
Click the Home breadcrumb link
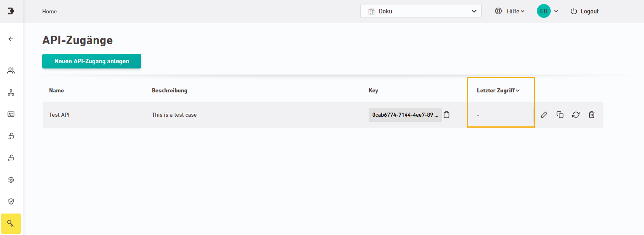pos(49,11)
